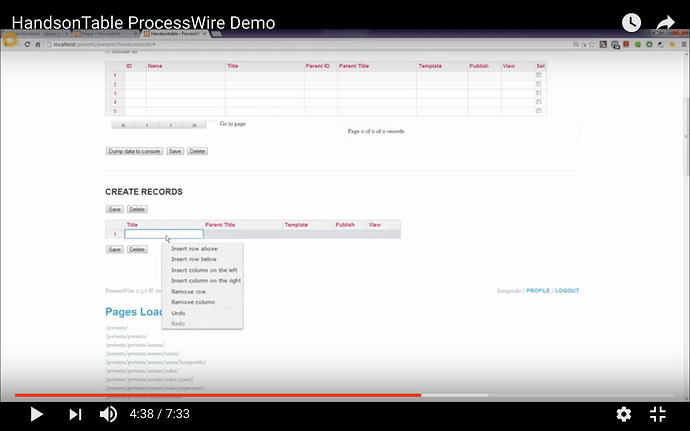Screen dimensions: 690x431
Task: Click Save below the Create Records table
Action: 114,249
